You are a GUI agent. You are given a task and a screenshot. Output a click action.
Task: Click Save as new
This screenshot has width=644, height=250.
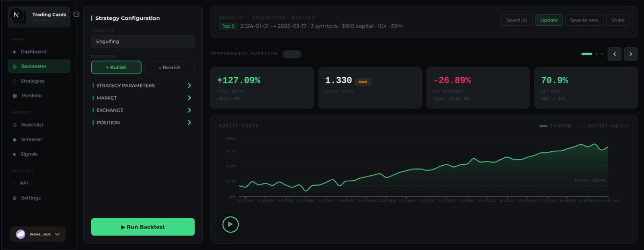[x=584, y=20]
